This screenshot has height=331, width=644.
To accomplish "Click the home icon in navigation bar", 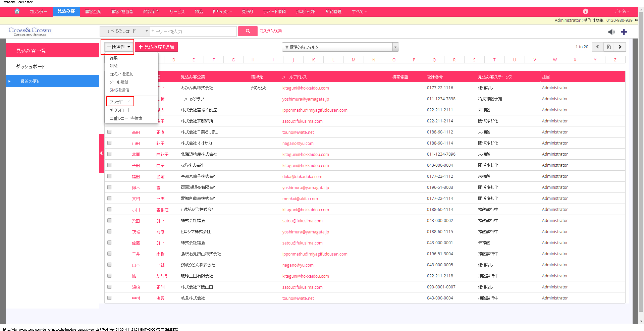I will [17, 11].
